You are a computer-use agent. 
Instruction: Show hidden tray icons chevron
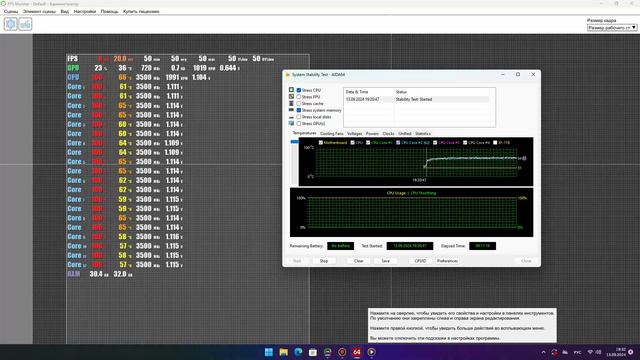(543, 352)
